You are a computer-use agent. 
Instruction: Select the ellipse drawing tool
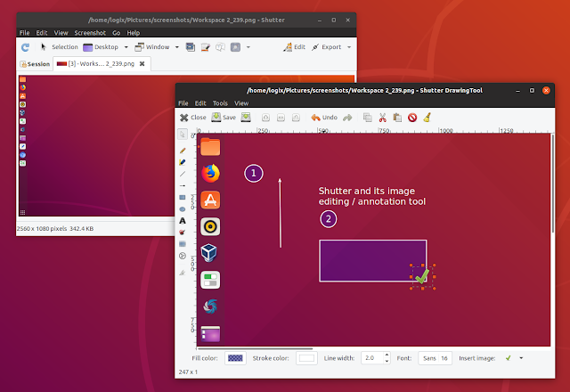[x=183, y=209]
